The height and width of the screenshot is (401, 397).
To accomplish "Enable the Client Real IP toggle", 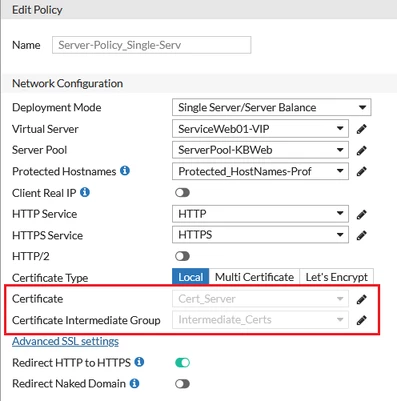I will pyautogui.click(x=182, y=193).
